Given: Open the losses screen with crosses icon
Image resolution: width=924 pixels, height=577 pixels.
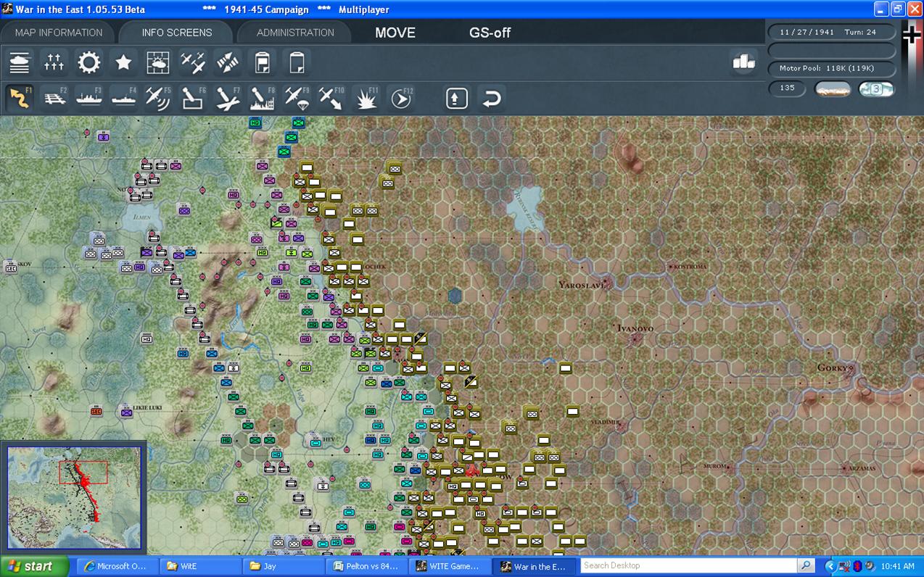Looking at the screenshot, I should pos(54,62).
